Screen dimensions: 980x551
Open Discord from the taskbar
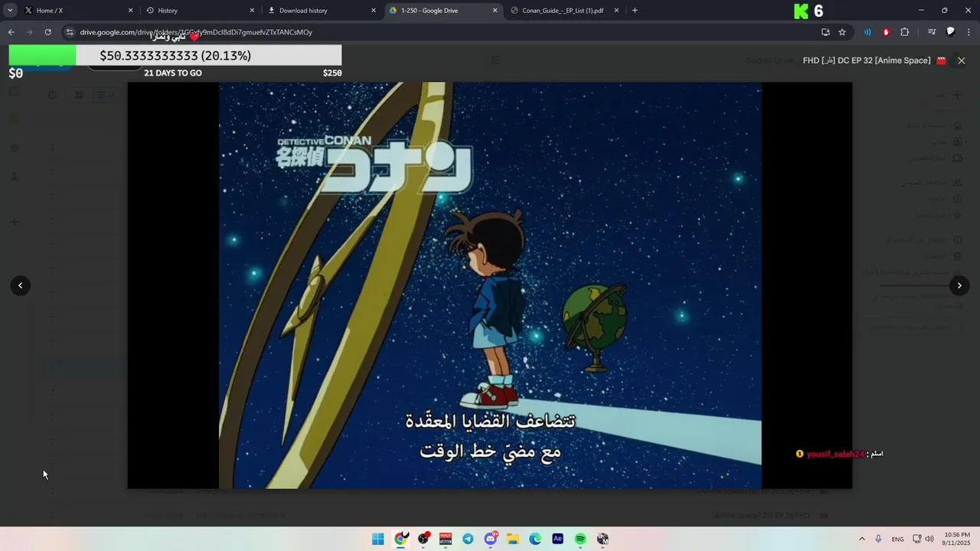[x=491, y=540]
